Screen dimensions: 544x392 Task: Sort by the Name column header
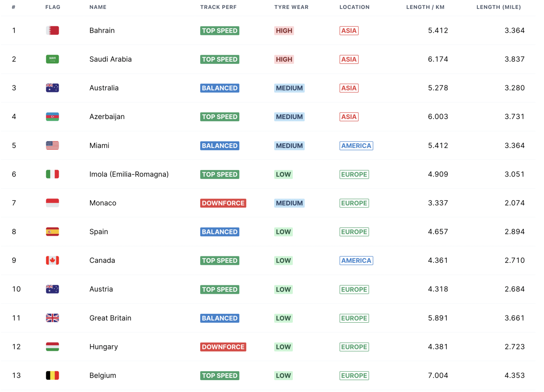click(x=98, y=7)
